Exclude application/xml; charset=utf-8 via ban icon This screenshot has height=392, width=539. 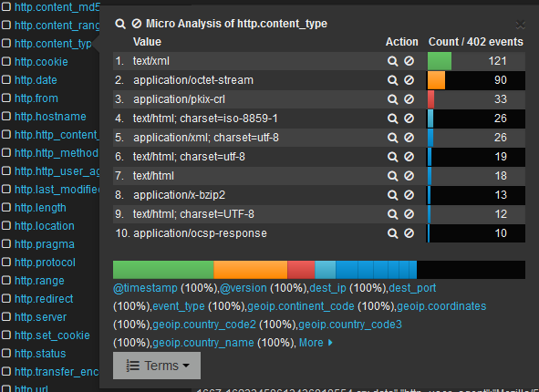pyautogui.click(x=409, y=138)
